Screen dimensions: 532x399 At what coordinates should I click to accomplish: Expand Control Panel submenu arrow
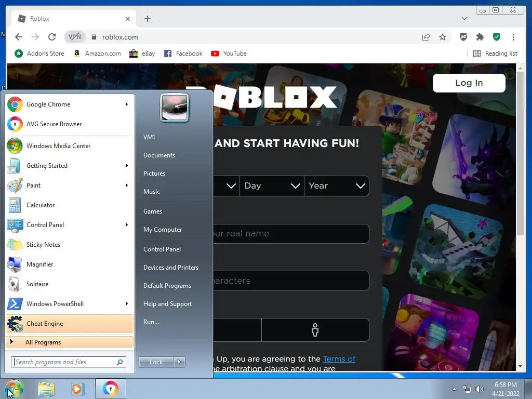pyautogui.click(x=127, y=224)
